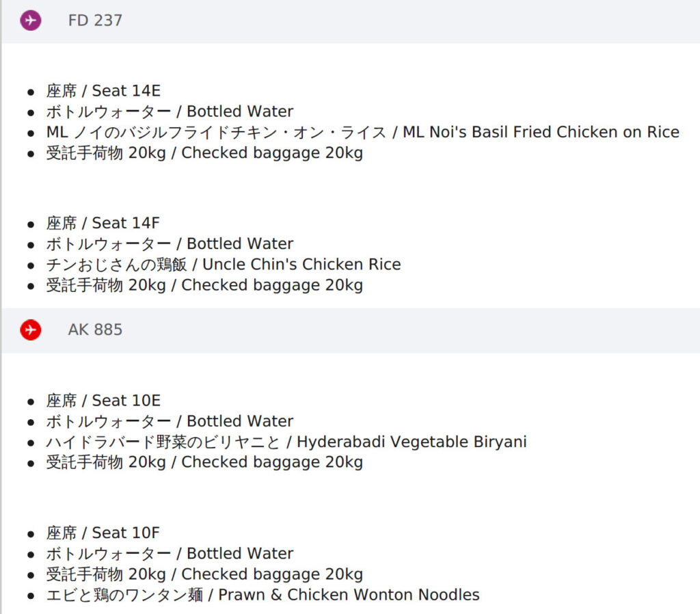Viewport: 700px width, 614px height.
Task: Click Bottled Water under Seat 14F
Action: [170, 244]
